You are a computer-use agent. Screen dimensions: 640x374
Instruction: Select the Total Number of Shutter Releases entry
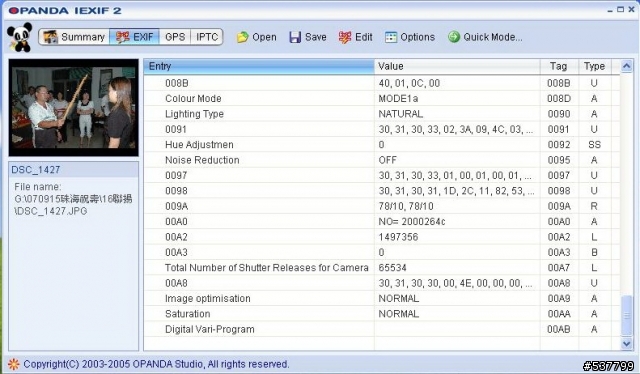pos(267,268)
